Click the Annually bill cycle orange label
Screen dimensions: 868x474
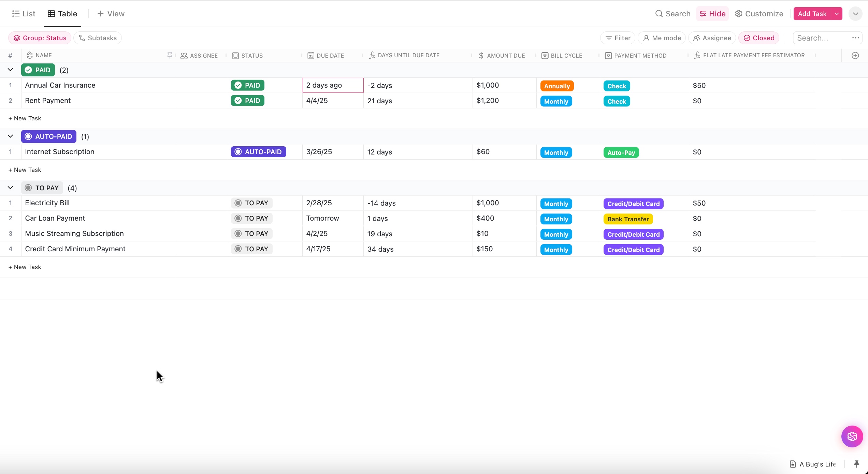(557, 86)
